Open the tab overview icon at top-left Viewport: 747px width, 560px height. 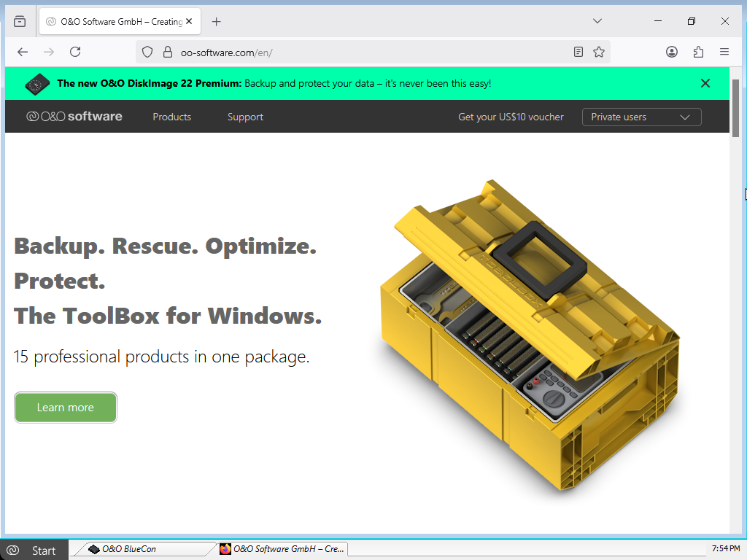coord(20,21)
